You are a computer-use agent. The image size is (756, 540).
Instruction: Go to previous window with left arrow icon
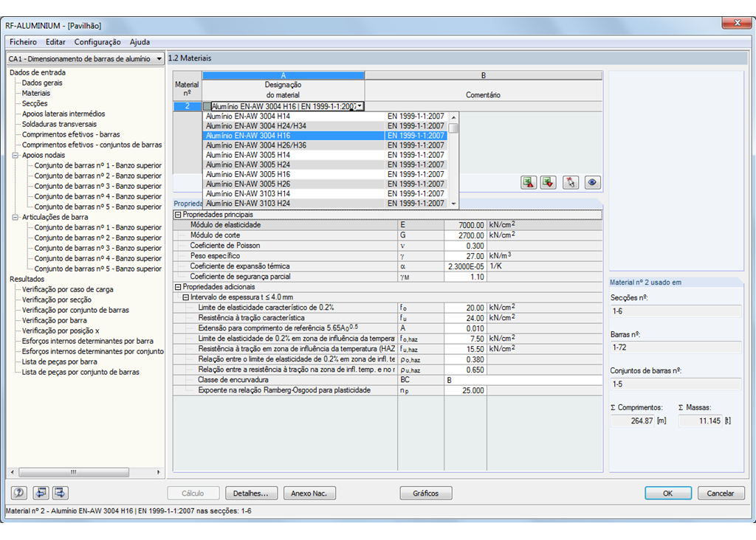click(41, 493)
